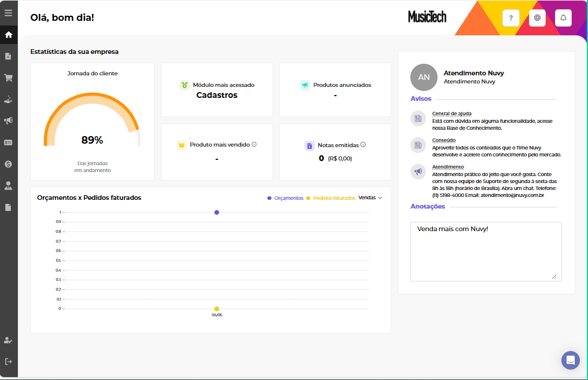
Task: Toggle the Orçamentos legend series
Action: (x=285, y=198)
